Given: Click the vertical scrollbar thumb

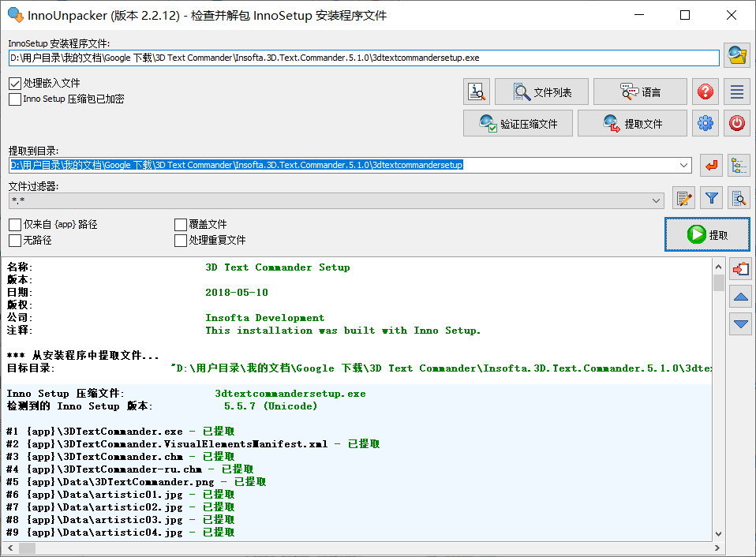Looking at the screenshot, I should tap(718, 282).
